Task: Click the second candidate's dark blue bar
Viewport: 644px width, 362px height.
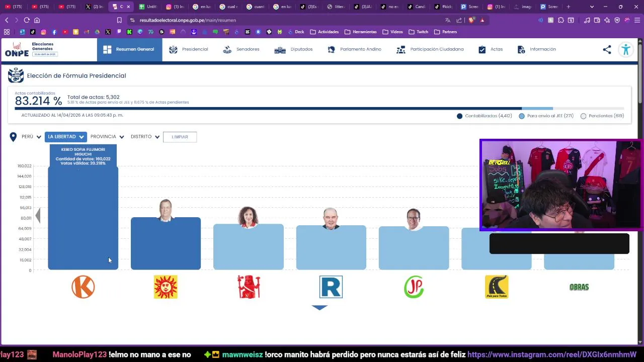Action: pos(166,244)
